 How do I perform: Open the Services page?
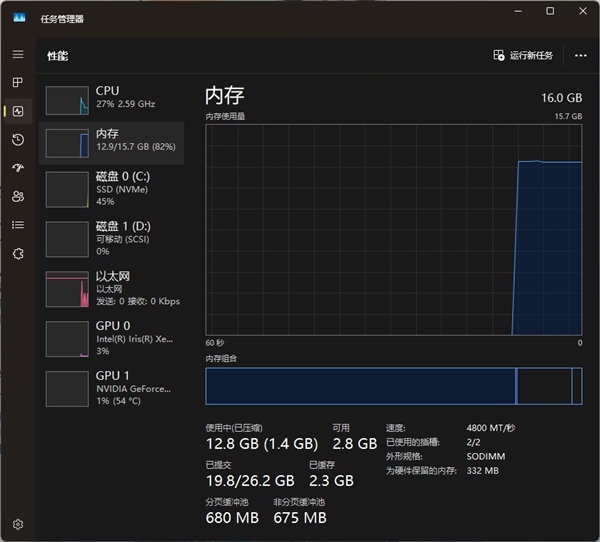[x=17, y=254]
